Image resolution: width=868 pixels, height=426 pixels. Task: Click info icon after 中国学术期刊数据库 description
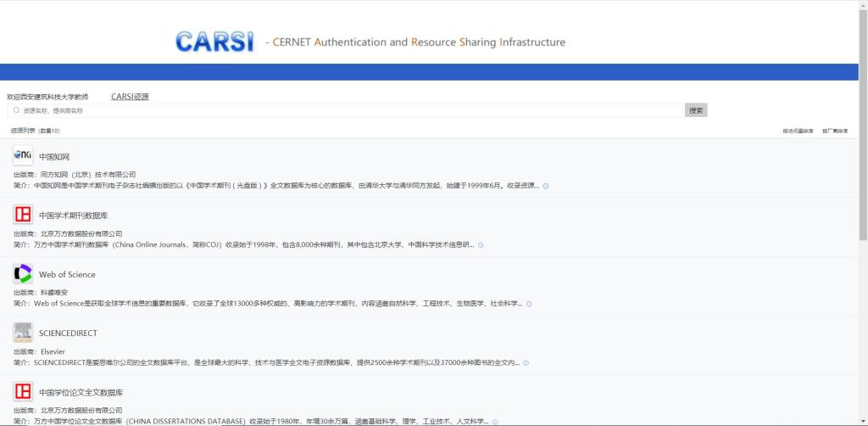pos(481,245)
